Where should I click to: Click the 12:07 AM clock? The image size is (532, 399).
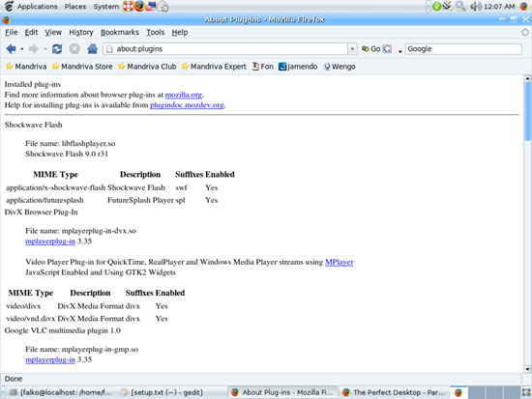coord(499,7)
